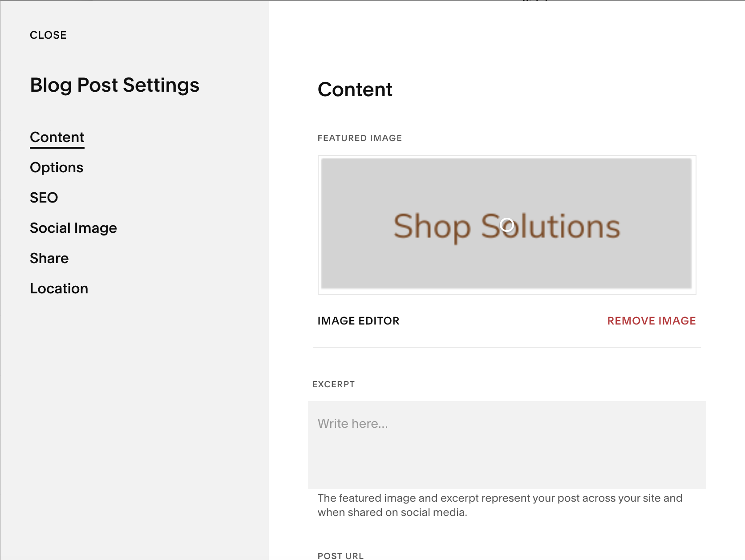Image resolution: width=745 pixels, height=560 pixels.
Task: Click the Post URL section label
Action: 340,555
